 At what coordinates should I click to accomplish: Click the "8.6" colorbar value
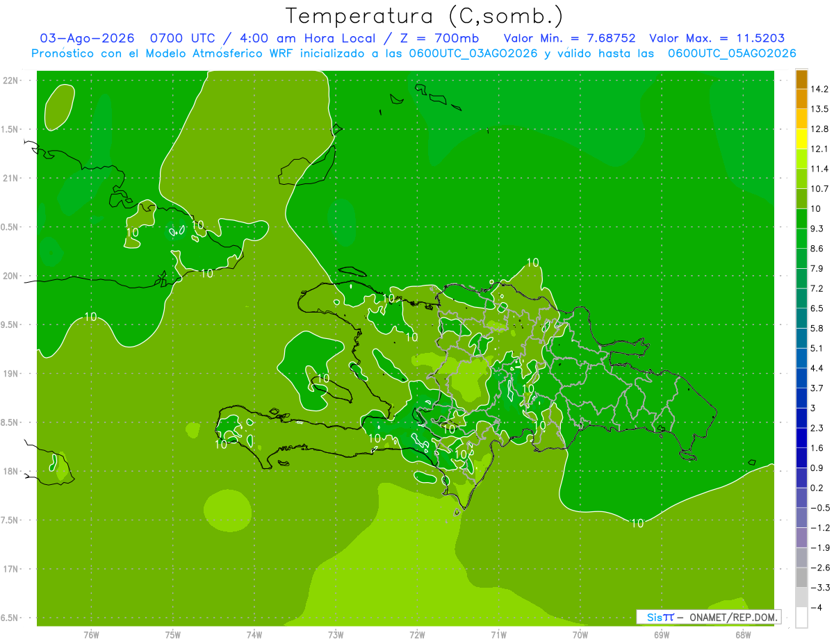pyautogui.click(x=817, y=249)
